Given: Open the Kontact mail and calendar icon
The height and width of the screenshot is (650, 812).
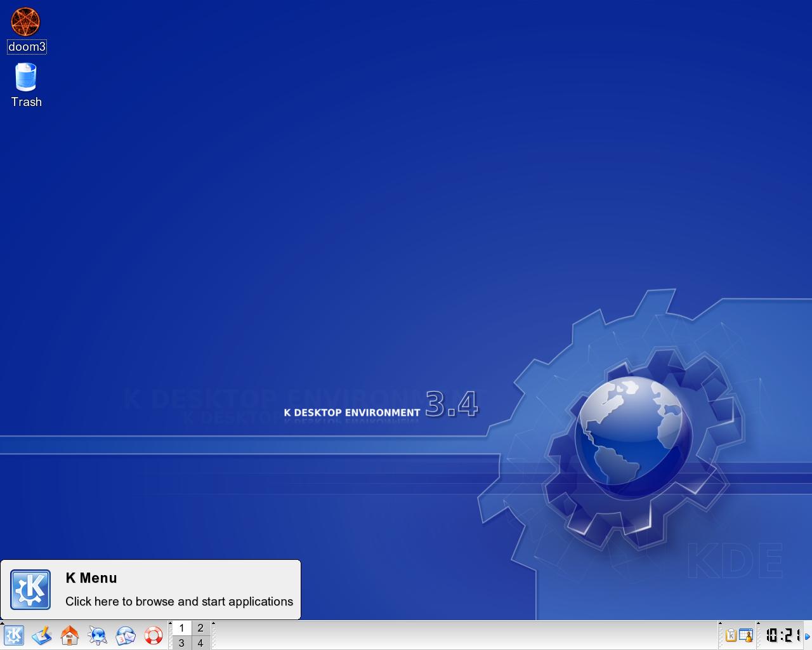Looking at the screenshot, I should 126,635.
